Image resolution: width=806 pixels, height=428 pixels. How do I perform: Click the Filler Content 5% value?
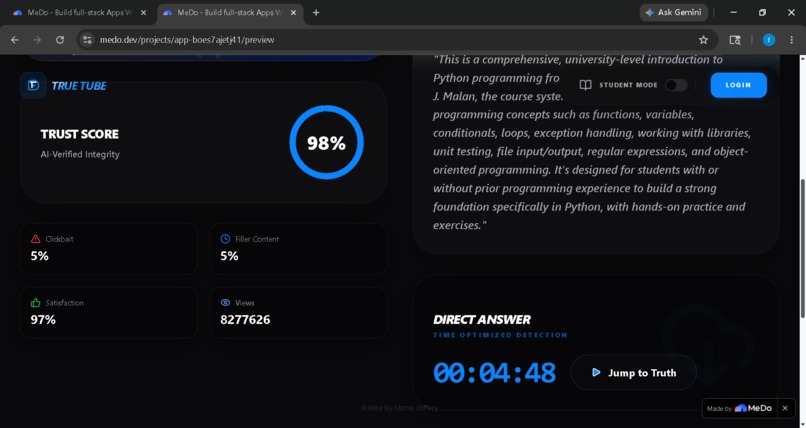click(229, 256)
